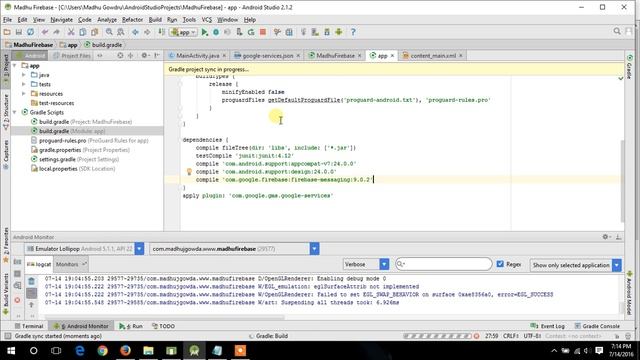
Task: Click the lightbulb intention icon
Action: (189, 172)
